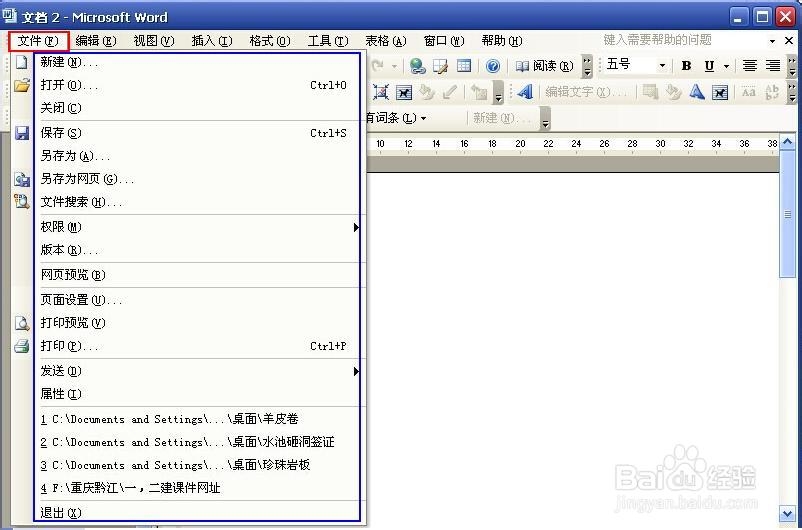
Task: Choose 版本(R)... menu item
Action: [x=197, y=250]
